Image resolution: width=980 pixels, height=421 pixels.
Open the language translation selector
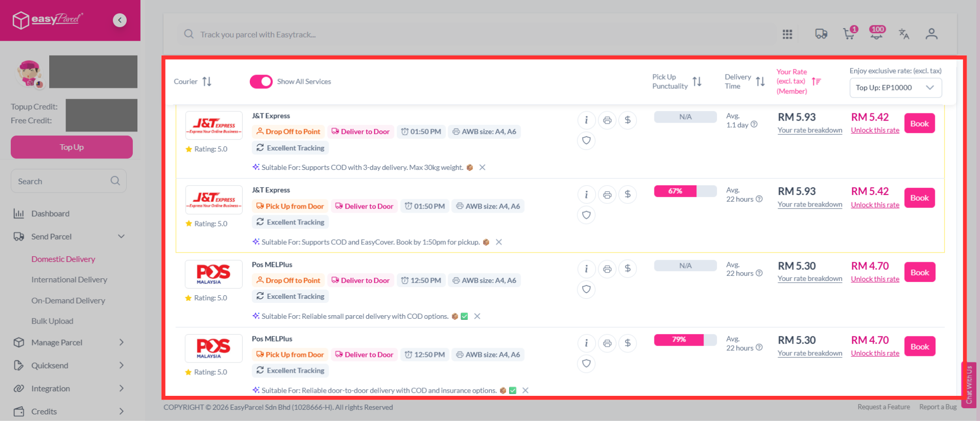tap(904, 34)
